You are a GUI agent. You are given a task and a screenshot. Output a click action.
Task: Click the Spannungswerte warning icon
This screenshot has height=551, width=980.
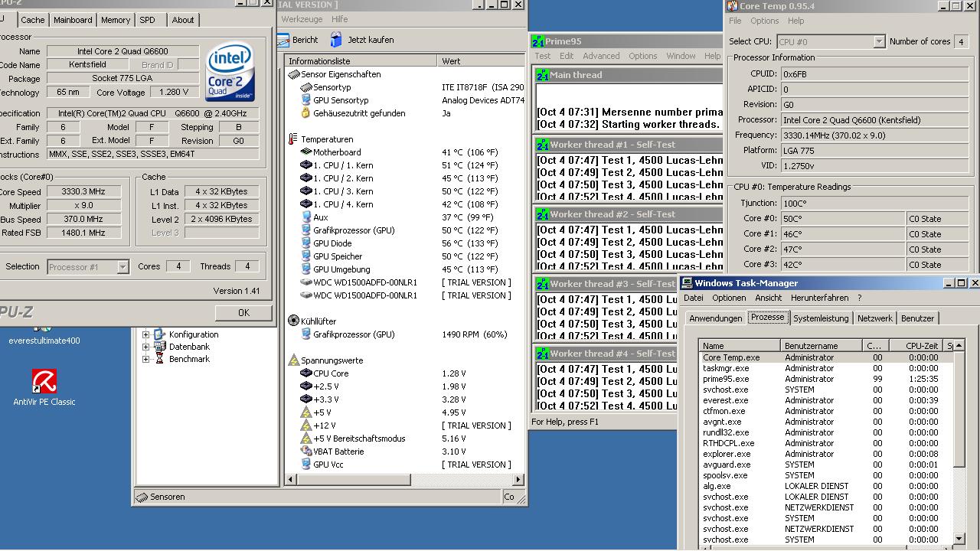click(294, 360)
